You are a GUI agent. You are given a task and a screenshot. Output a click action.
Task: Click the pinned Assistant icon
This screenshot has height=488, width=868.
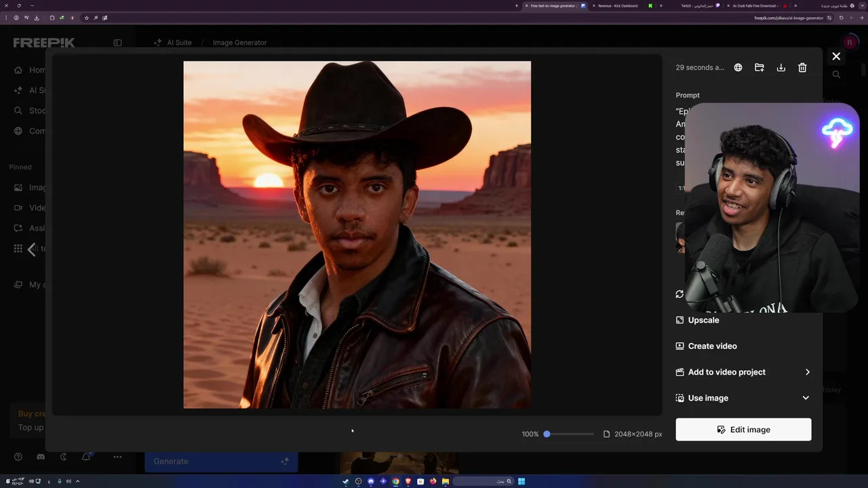coord(18,228)
